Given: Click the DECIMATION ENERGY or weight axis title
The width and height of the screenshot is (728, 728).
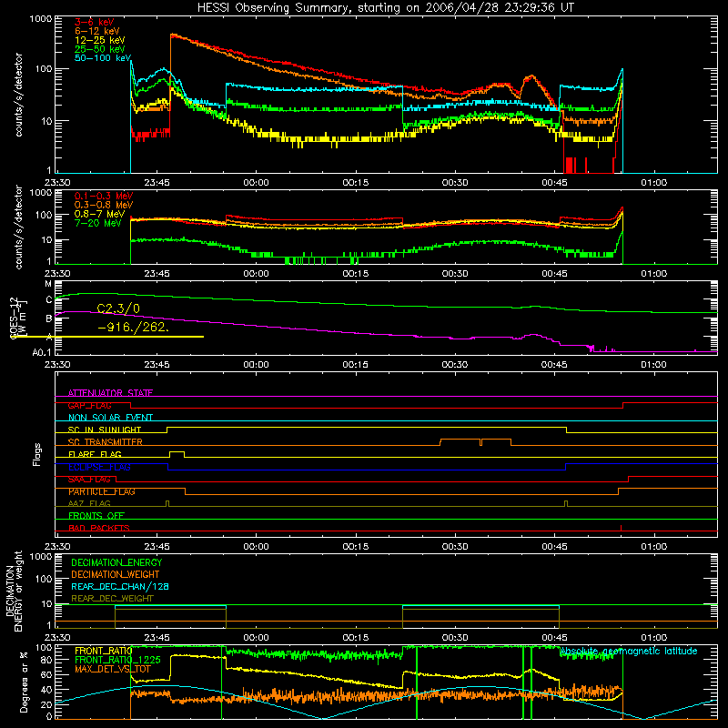Looking at the screenshot, I should (14, 591).
